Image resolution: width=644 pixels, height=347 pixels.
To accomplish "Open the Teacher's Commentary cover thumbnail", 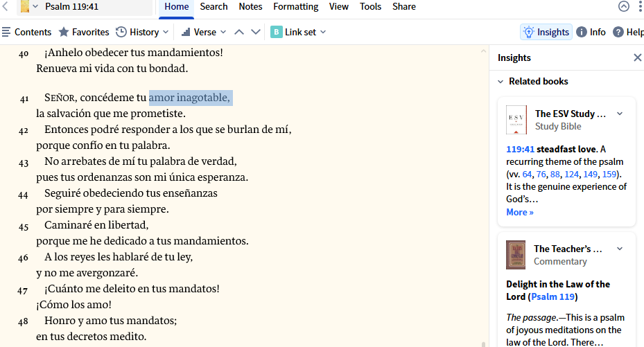I will (x=516, y=255).
